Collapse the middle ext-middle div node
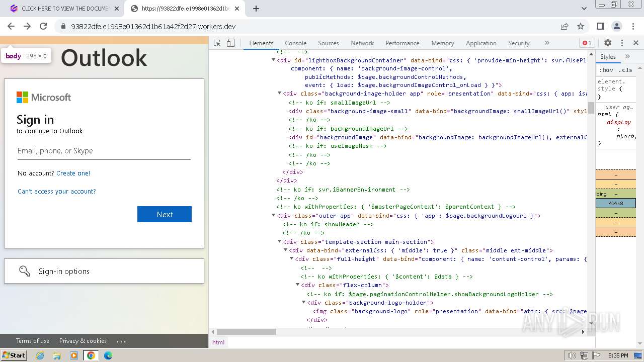This screenshot has width=644, height=362. tap(285, 250)
